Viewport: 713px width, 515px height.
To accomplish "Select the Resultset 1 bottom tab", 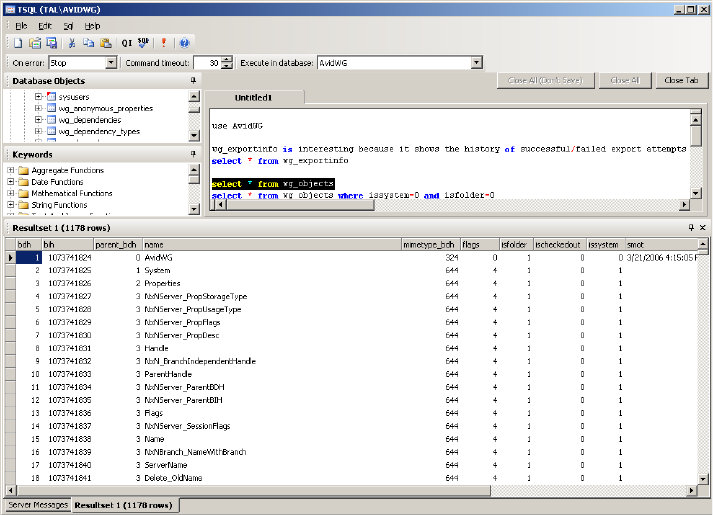I will (x=124, y=505).
